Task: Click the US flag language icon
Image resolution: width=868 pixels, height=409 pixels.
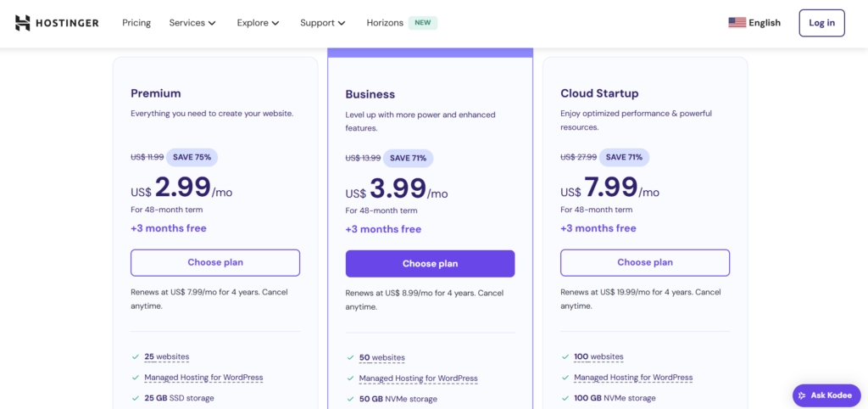Action: click(737, 23)
